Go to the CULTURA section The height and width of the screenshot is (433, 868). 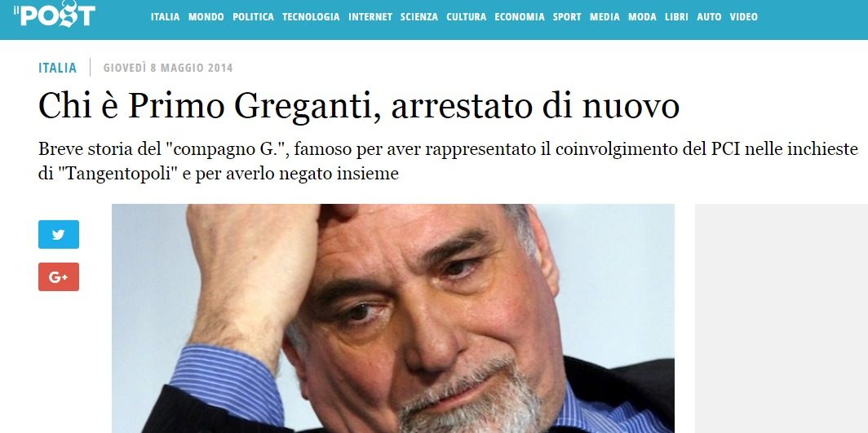click(466, 17)
